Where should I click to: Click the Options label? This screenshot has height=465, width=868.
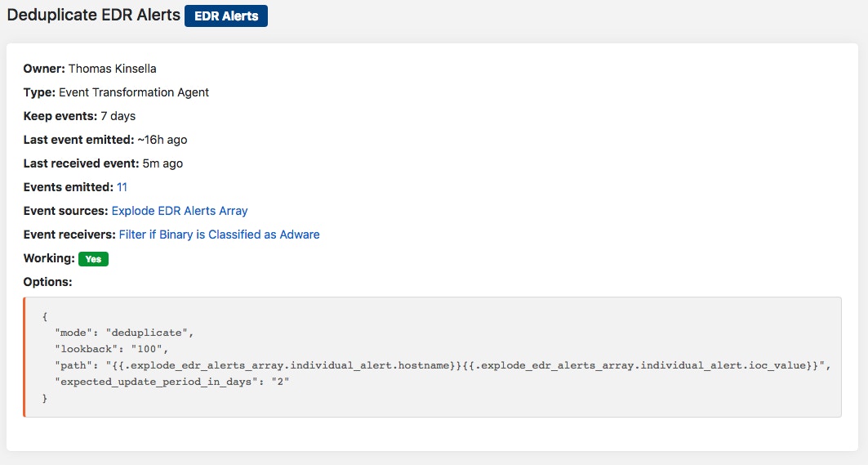tap(47, 282)
